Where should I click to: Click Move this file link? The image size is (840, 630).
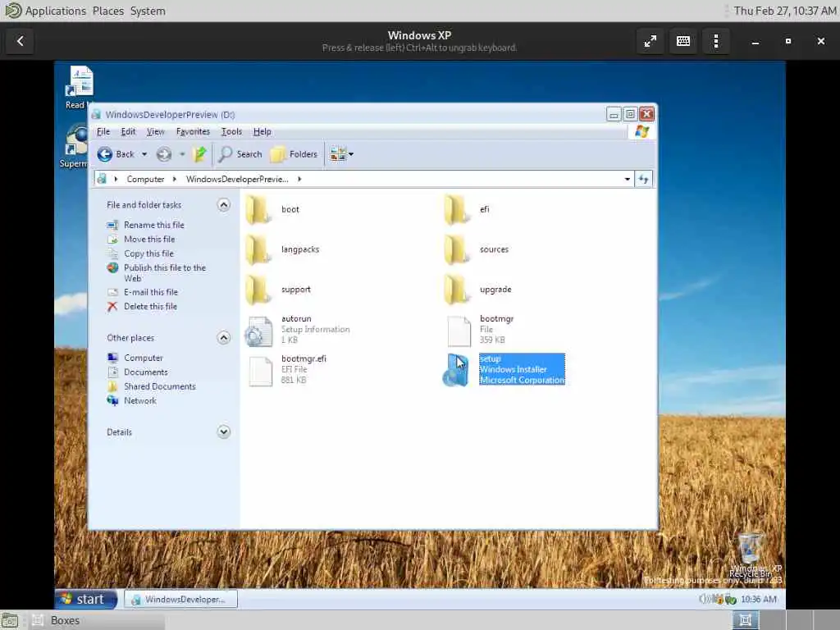(x=149, y=240)
